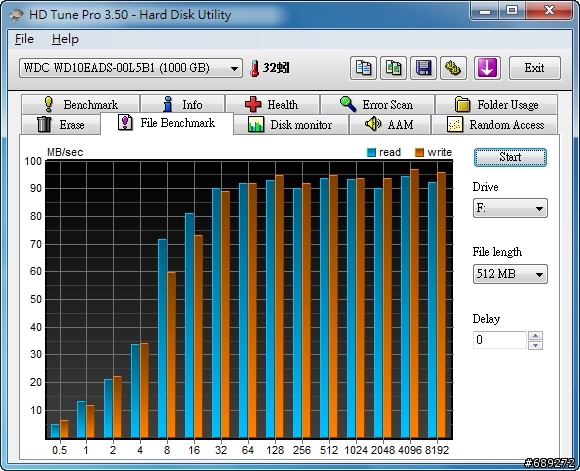
Task: Click the floppy disk save icon
Action: tap(424, 68)
